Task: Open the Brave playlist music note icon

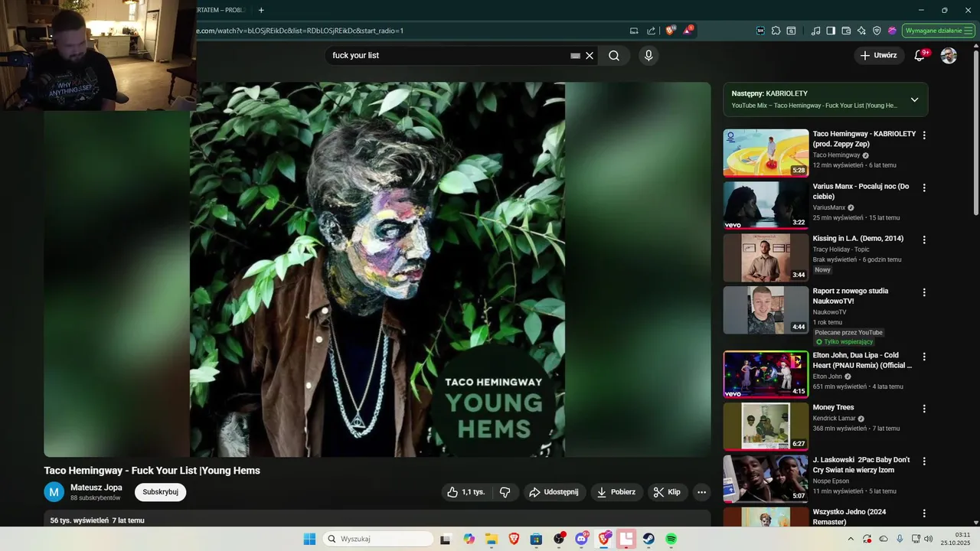Action: click(815, 31)
